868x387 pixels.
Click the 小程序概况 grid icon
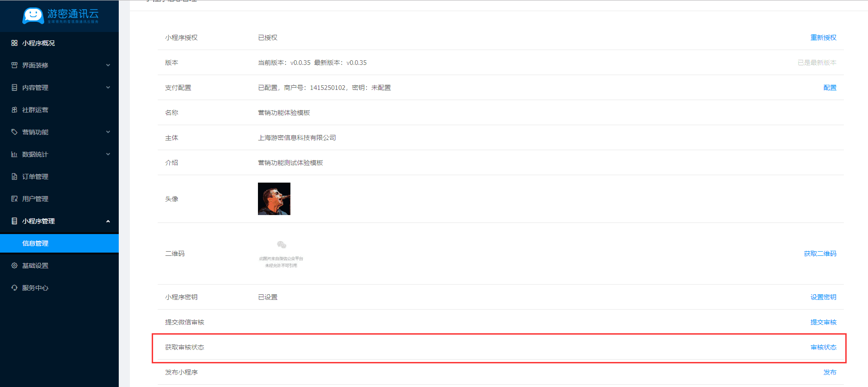point(14,43)
